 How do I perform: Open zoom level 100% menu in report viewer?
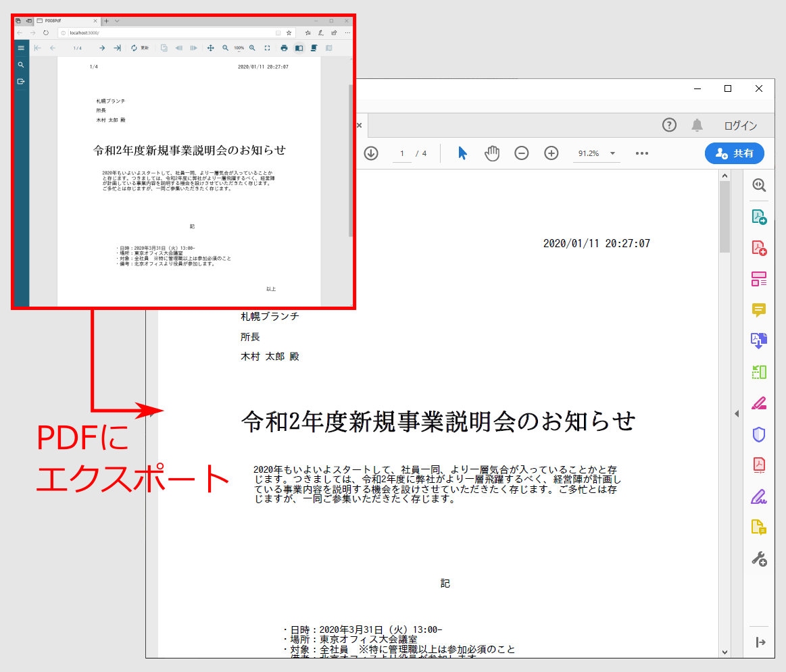point(239,48)
